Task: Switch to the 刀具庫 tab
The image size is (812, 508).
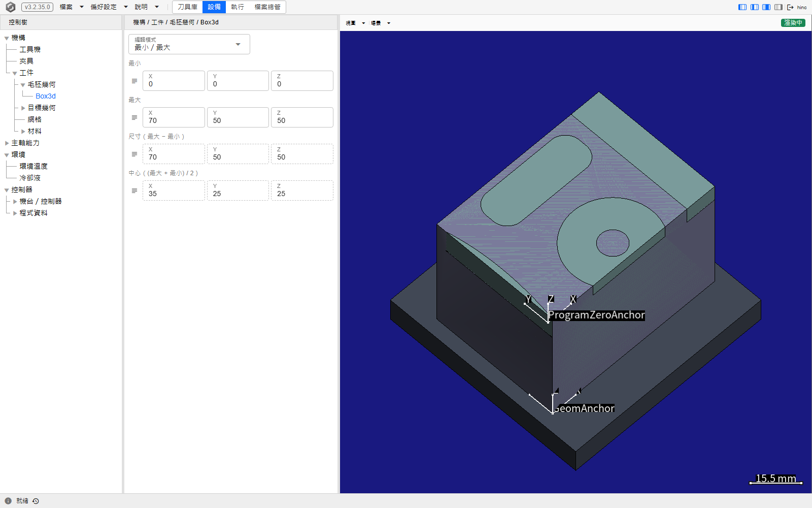Action: pos(187,7)
